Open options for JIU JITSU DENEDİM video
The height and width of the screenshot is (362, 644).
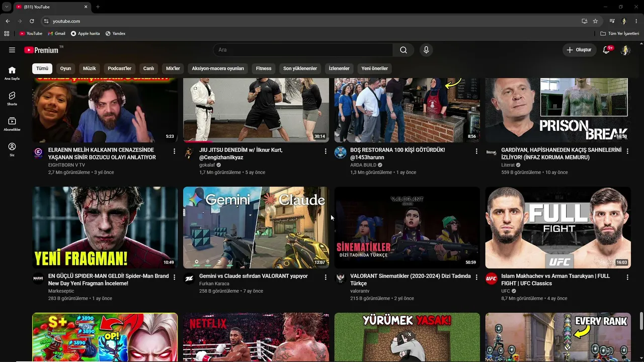pyautogui.click(x=326, y=151)
